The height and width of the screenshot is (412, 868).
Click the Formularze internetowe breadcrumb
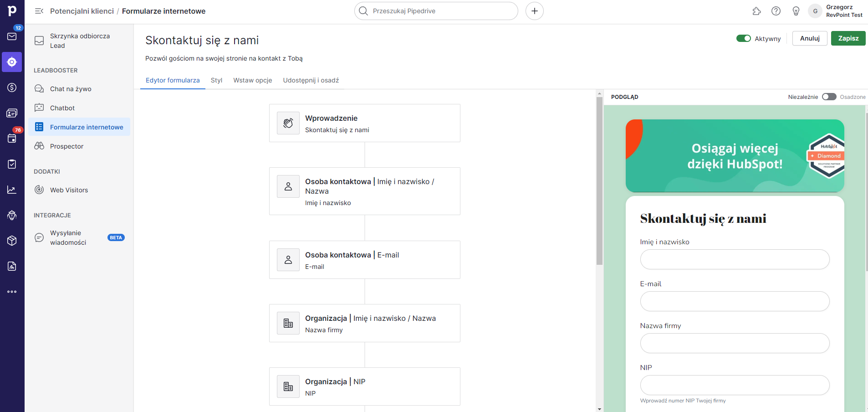tap(163, 11)
